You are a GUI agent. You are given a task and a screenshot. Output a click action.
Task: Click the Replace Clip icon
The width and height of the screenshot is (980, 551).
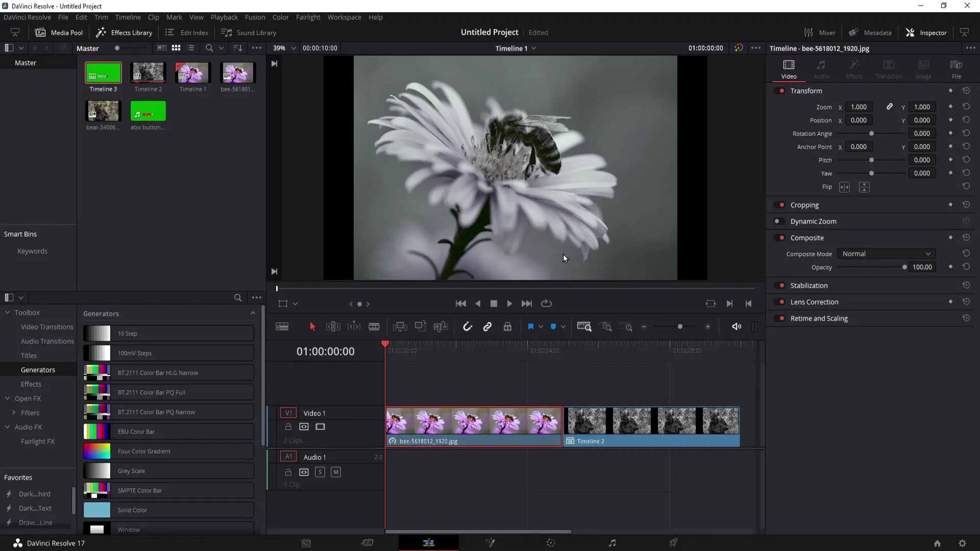point(440,327)
